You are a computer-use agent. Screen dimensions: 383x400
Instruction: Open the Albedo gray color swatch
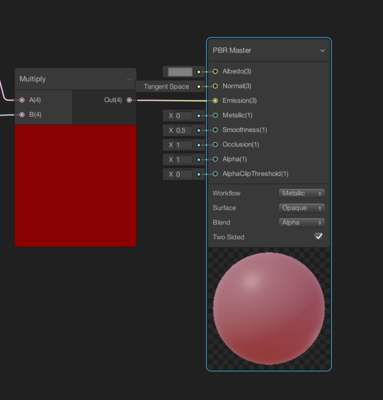coord(180,72)
